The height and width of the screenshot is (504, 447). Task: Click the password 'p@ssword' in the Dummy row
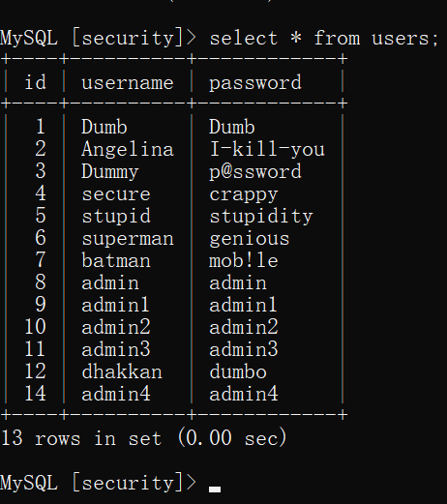pos(255,172)
